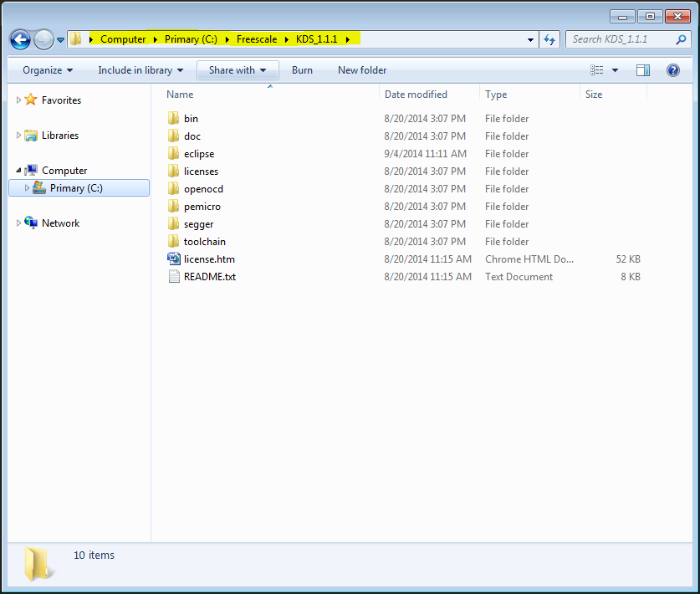
Task: Expand the Network tree node
Action: click(18, 223)
